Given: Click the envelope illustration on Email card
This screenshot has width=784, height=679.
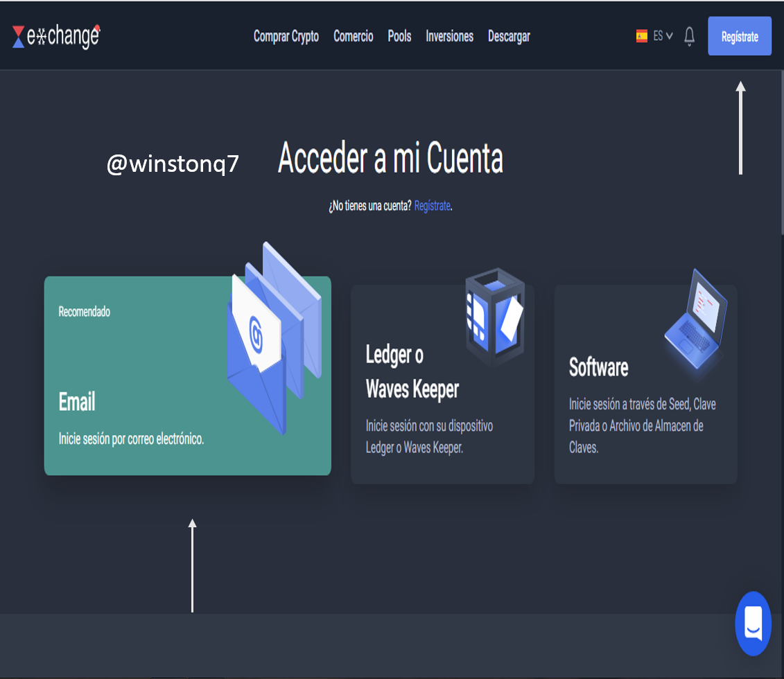Looking at the screenshot, I should pos(274,337).
